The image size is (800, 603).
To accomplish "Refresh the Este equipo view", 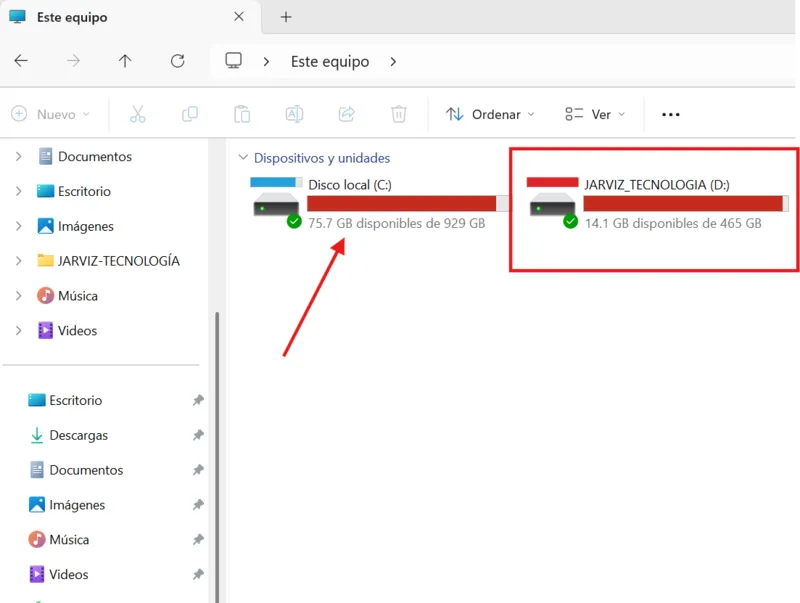I will (x=178, y=61).
